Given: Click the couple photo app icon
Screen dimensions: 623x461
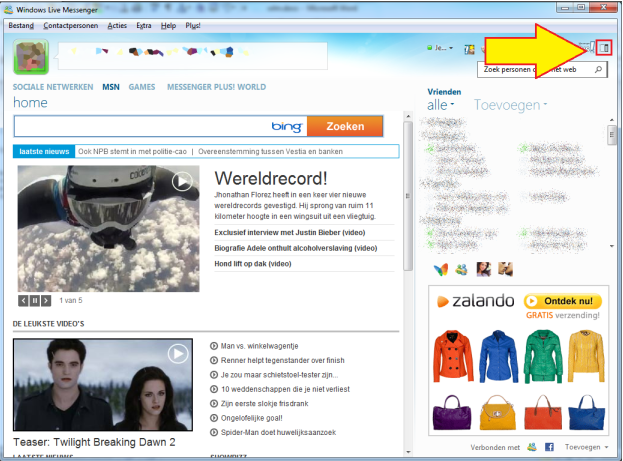Looking at the screenshot, I should click(505, 269).
